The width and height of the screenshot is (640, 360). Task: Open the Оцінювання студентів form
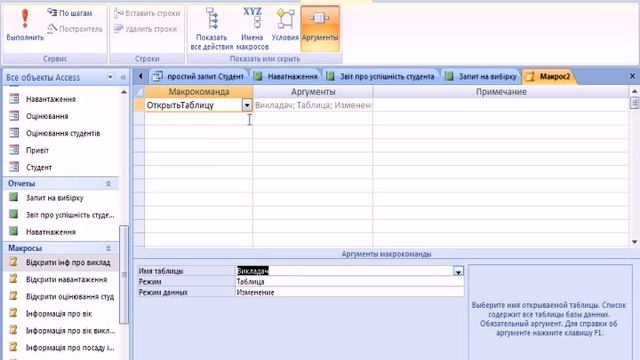click(x=63, y=133)
